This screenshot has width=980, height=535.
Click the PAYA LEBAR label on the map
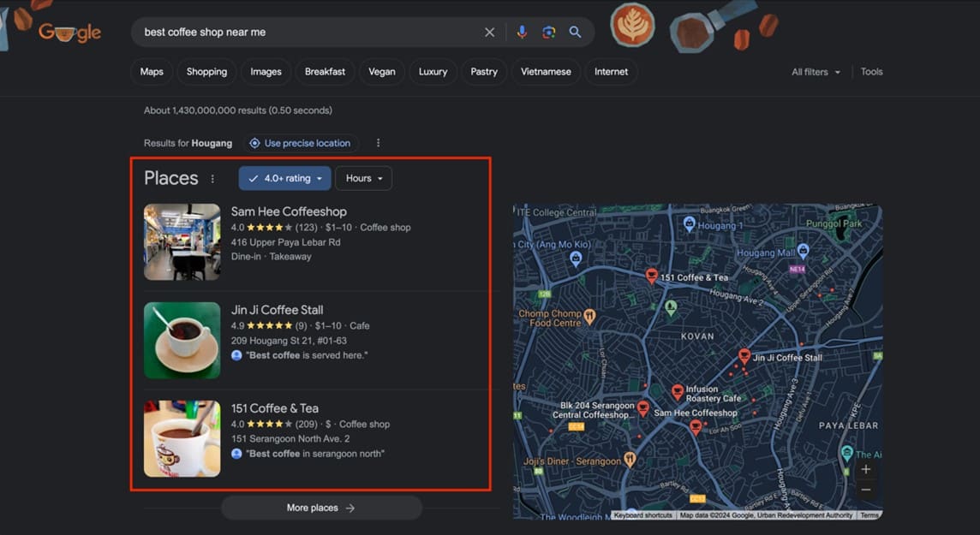[848, 425]
